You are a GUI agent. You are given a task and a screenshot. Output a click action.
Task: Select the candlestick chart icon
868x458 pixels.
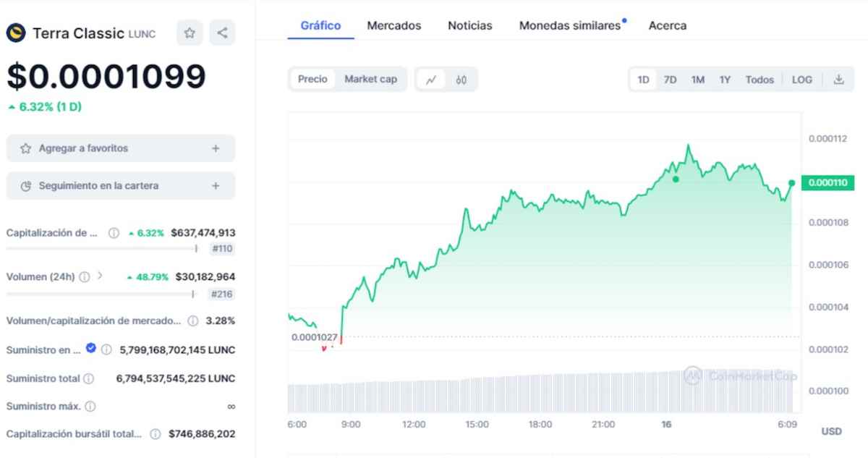point(461,80)
